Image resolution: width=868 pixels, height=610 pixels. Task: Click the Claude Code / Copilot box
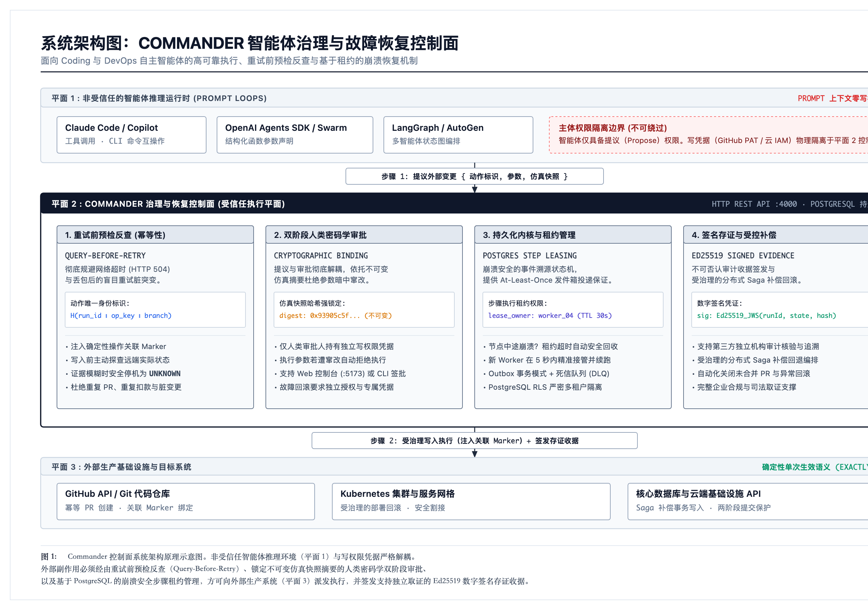click(x=131, y=135)
